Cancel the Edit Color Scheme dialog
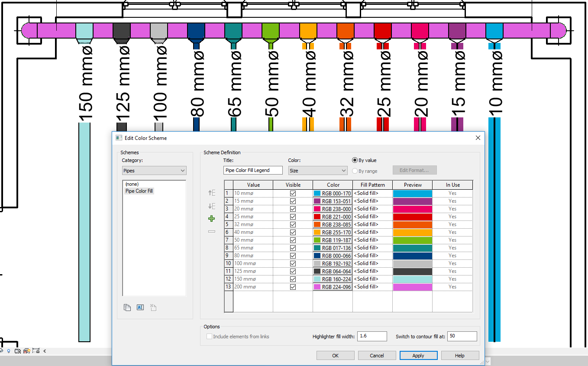Image resolution: width=588 pixels, height=366 pixels. tap(377, 355)
